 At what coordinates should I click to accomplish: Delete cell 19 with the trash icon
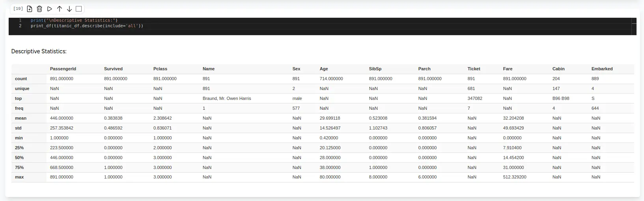click(39, 9)
